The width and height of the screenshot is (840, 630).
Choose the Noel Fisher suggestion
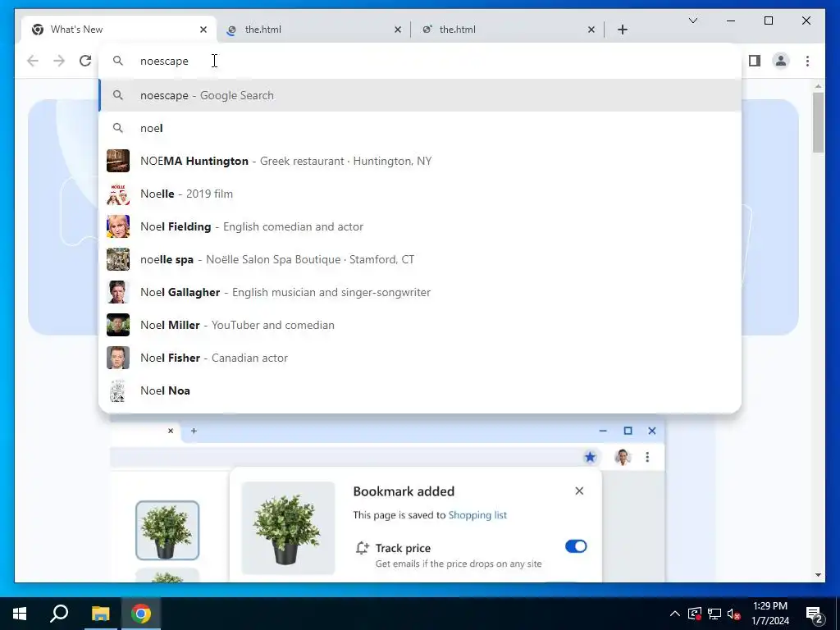tap(420, 358)
